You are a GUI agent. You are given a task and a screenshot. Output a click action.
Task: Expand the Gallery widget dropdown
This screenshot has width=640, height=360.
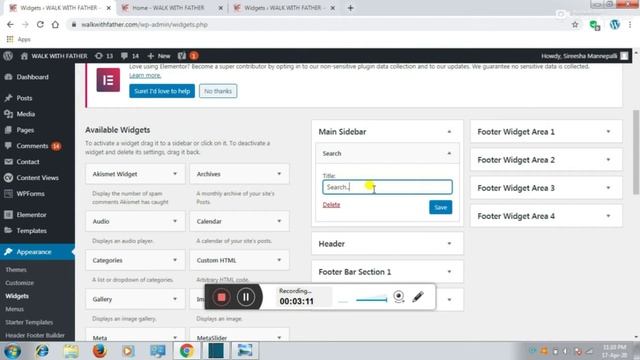[175, 299]
